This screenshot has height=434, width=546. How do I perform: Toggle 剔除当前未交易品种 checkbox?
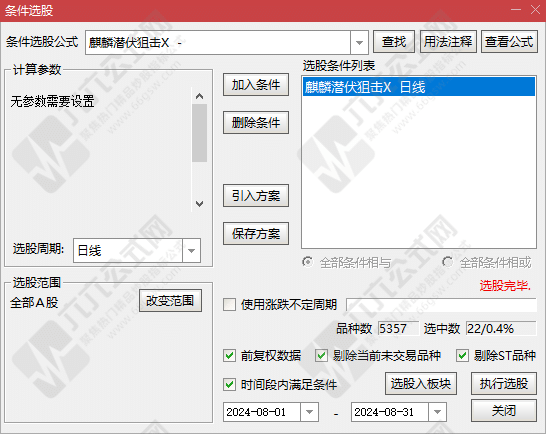[321, 356]
